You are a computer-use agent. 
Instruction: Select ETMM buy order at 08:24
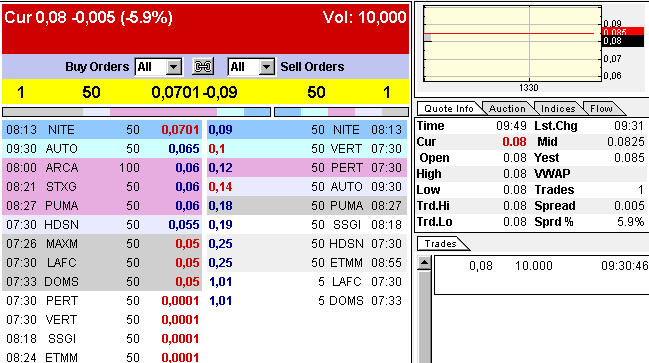click(102, 357)
